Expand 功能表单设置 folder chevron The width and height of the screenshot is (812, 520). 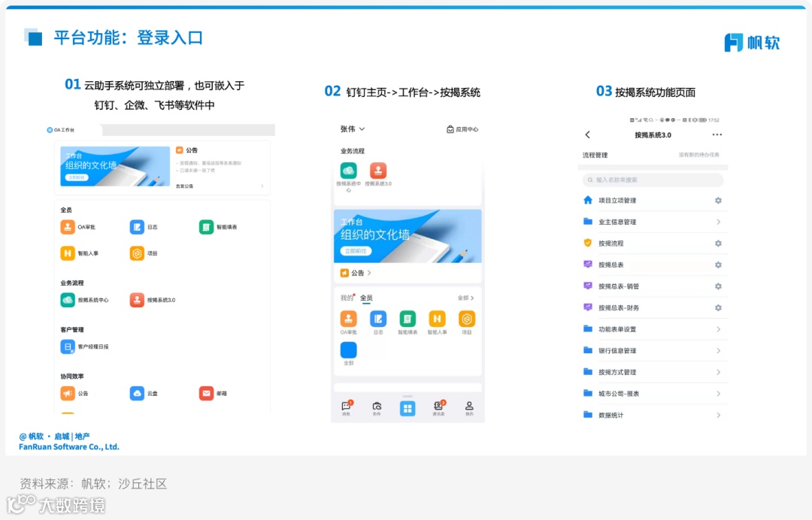point(718,329)
